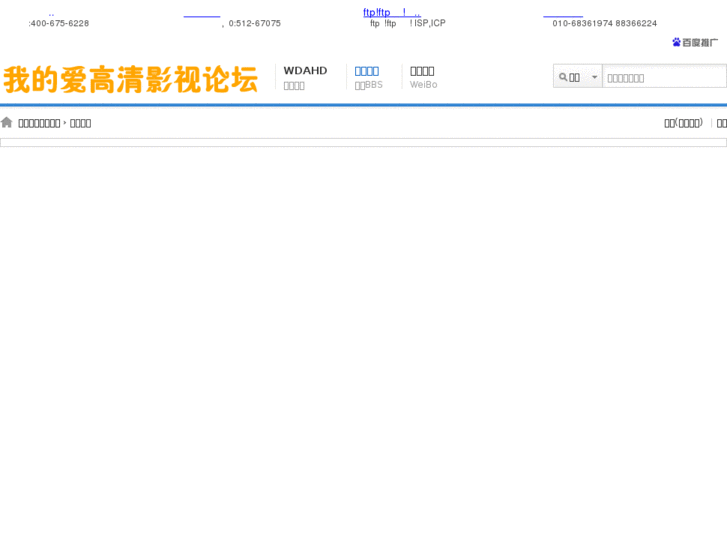The height and width of the screenshot is (545, 727).
Task: Open the WeiBo navigation tab
Action: coord(423,77)
